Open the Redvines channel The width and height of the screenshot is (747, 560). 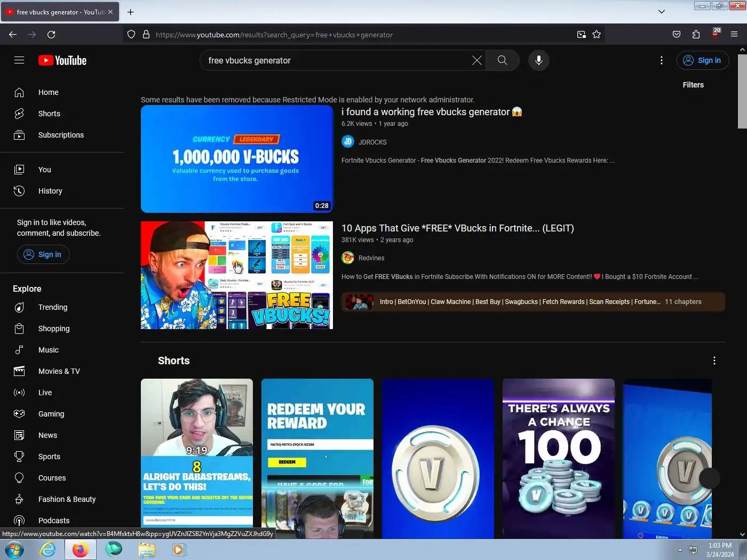[x=371, y=258]
